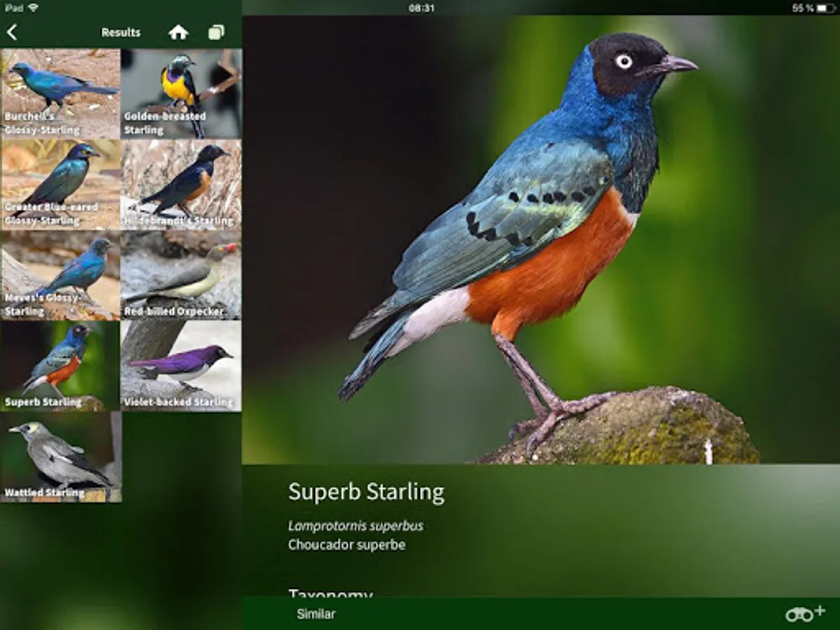
Task: Open Meves's Glossy-Starling result
Action: point(61,275)
